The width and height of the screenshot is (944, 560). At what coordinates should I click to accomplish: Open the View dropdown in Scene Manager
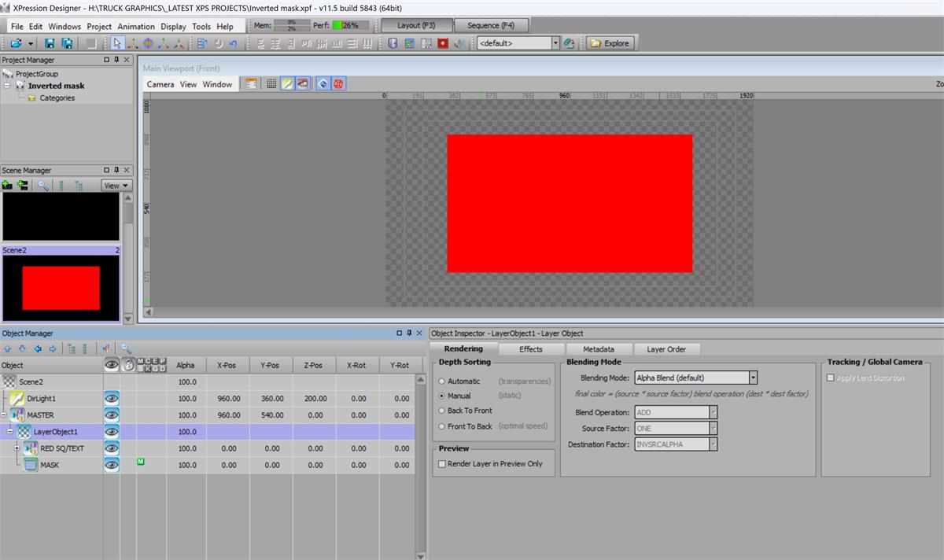(116, 186)
